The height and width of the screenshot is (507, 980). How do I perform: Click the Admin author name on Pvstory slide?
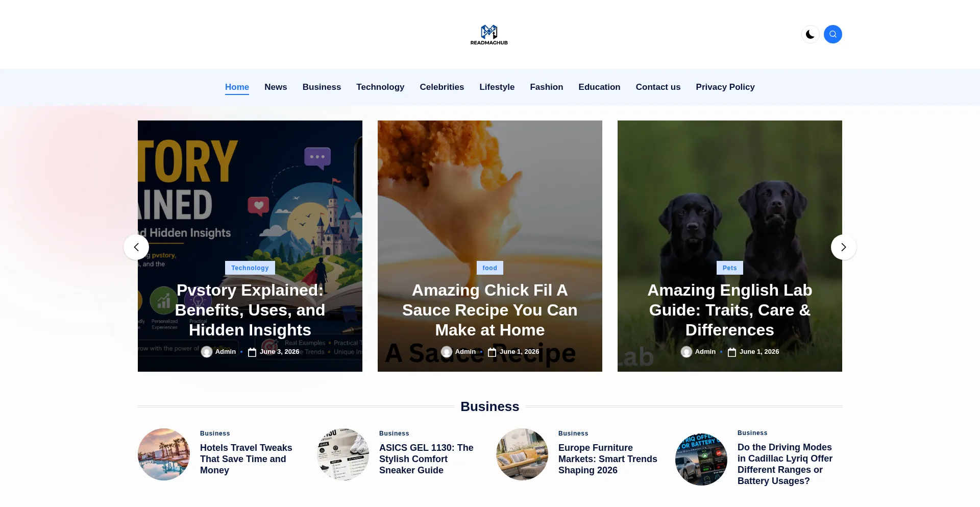click(x=226, y=352)
